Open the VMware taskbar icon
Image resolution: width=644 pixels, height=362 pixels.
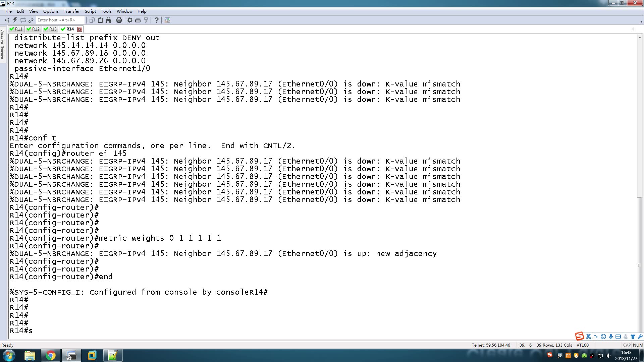coord(92,356)
